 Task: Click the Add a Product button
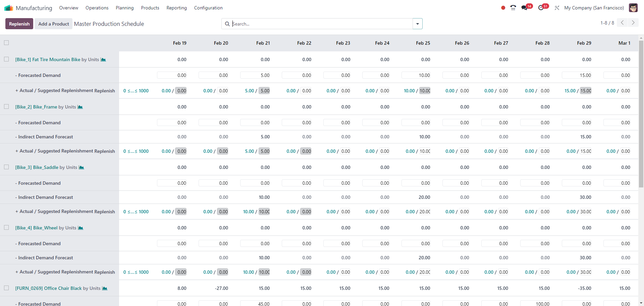point(54,24)
